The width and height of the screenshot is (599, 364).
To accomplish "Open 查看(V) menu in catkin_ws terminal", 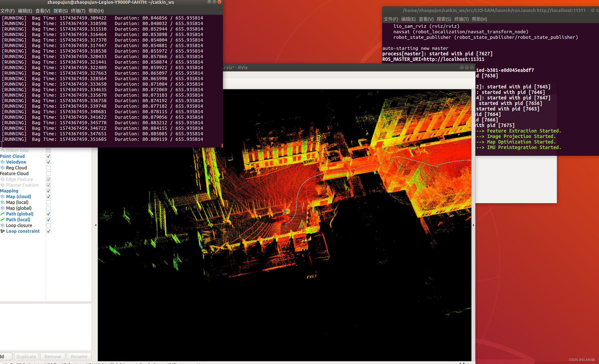I will [43, 11].
